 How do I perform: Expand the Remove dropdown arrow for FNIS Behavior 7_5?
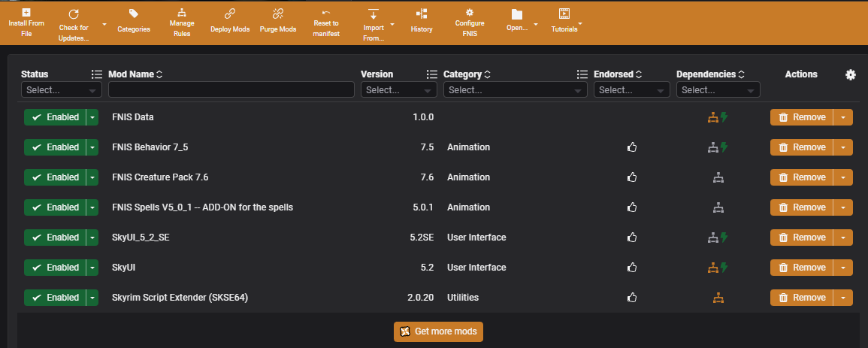[843, 147]
